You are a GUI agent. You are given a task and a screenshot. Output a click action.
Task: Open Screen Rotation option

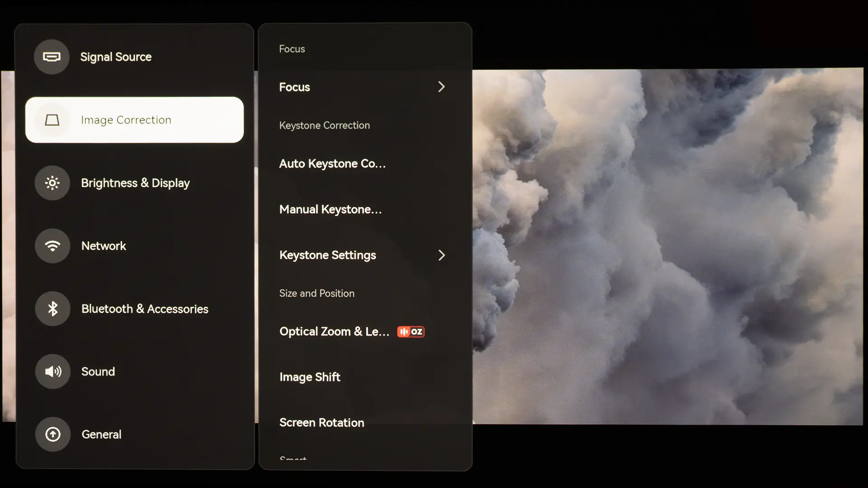[x=365, y=423]
